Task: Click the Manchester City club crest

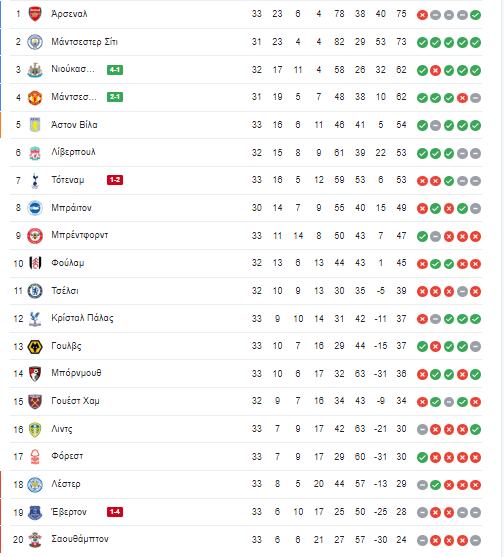Action: [x=35, y=42]
